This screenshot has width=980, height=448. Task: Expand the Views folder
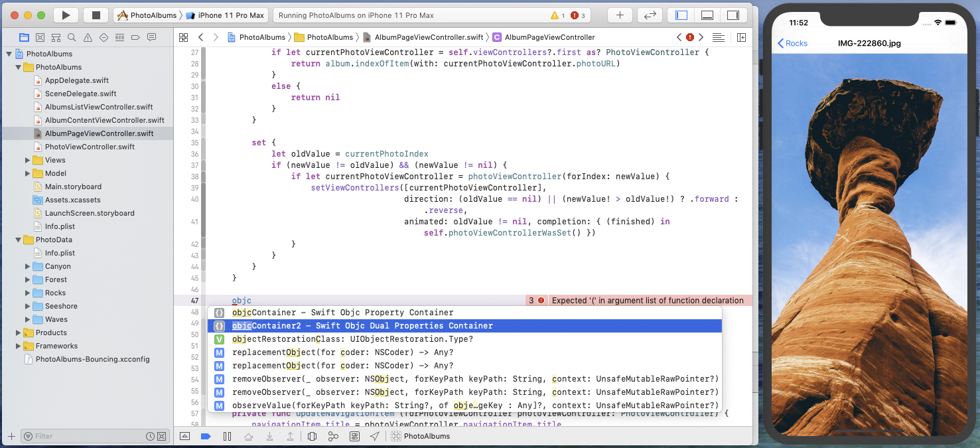[x=27, y=160]
